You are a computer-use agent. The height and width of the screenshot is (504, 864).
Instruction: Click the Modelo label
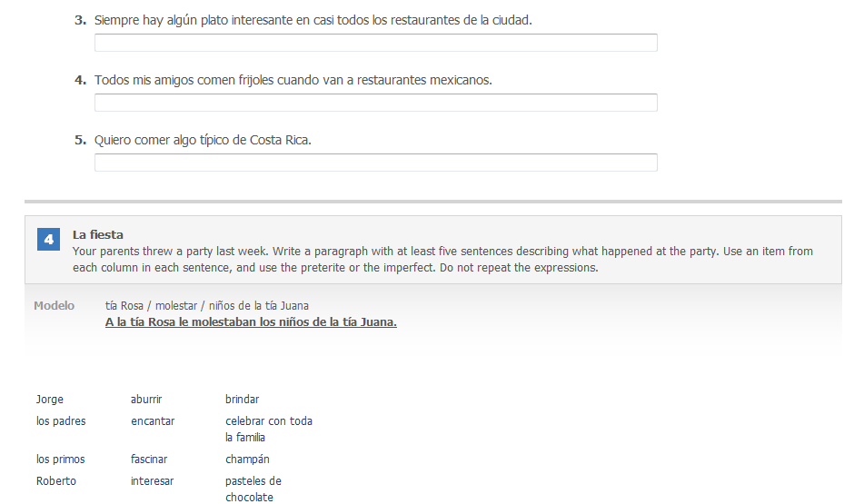54,306
